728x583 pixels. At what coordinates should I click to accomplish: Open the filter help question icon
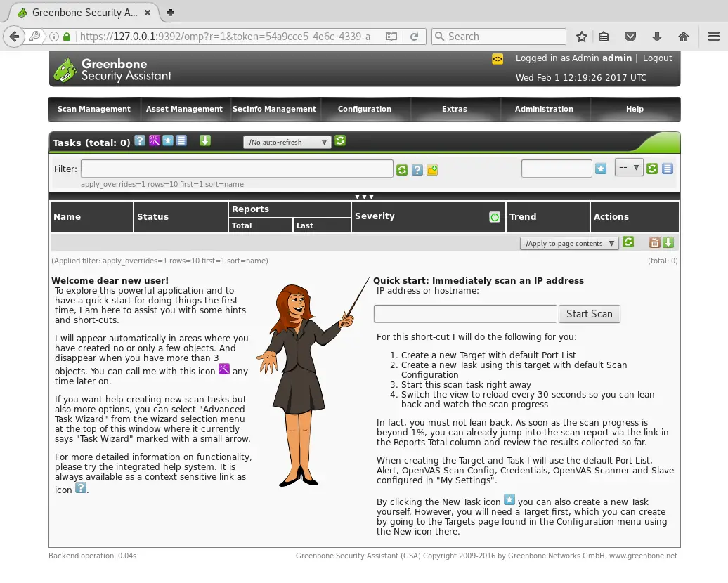417,170
